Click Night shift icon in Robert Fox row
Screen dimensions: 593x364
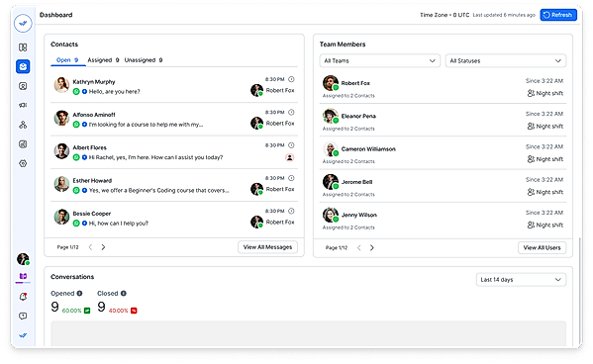coord(531,93)
